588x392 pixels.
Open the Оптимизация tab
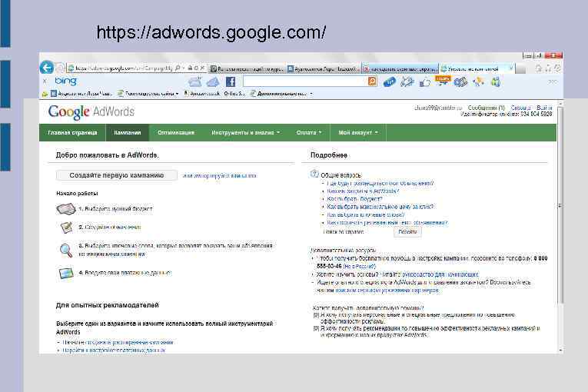pyautogui.click(x=176, y=133)
